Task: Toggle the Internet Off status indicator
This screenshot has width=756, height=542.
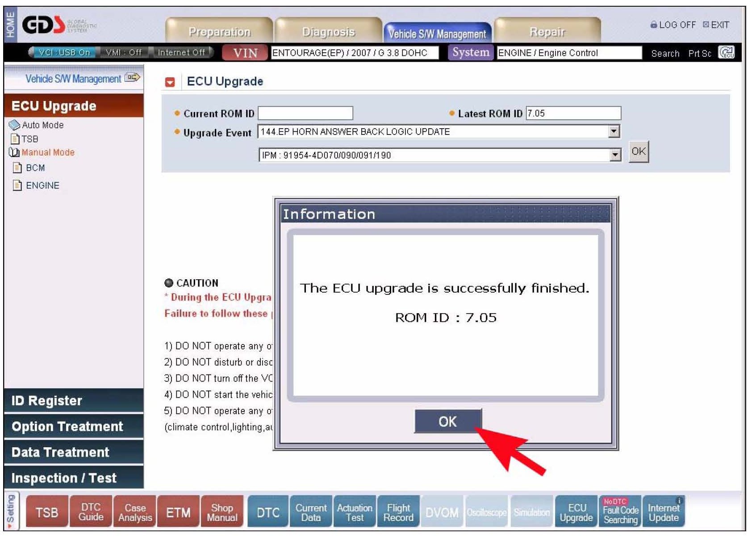Action: (181, 52)
